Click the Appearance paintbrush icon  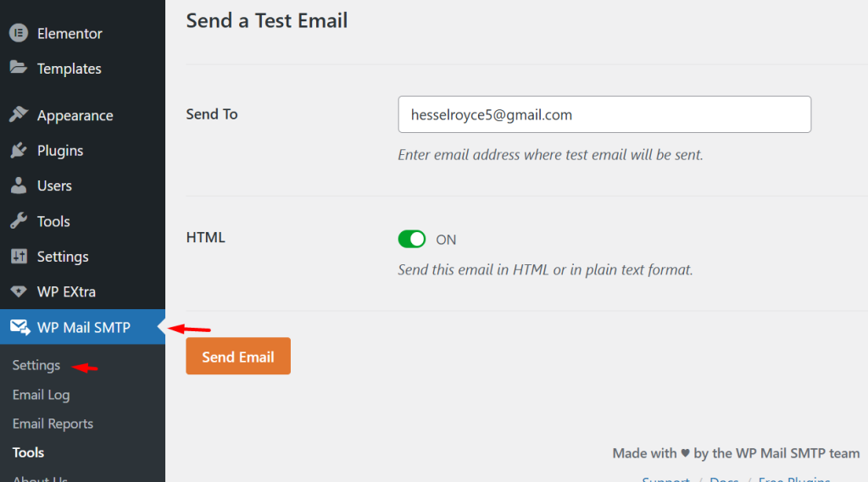pyautogui.click(x=19, y=114)
